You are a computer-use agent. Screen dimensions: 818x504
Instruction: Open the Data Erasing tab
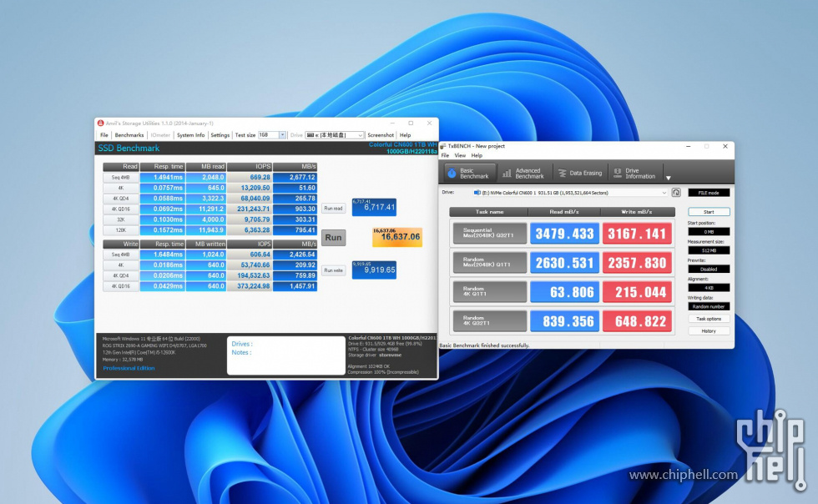[x=579, y=174]
